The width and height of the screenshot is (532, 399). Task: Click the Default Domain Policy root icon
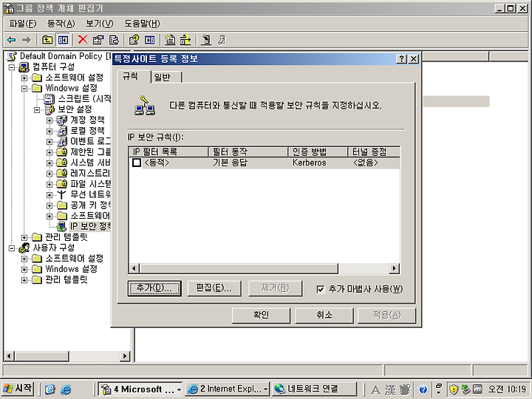[x=13, y=56]
